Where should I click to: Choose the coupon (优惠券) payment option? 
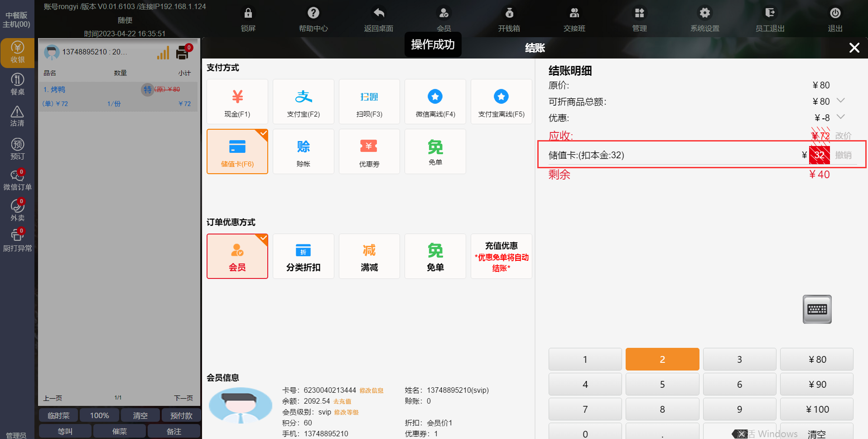click(x=369, y=151)
